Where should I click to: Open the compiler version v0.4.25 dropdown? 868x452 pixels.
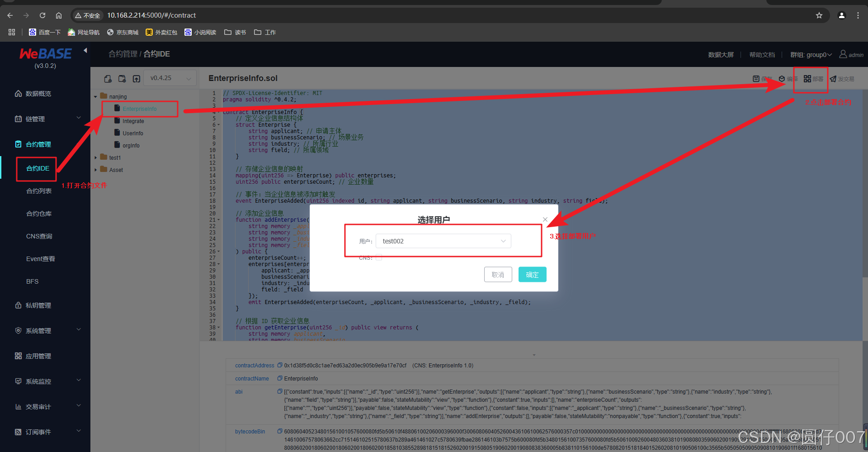[x=170, y=78]
